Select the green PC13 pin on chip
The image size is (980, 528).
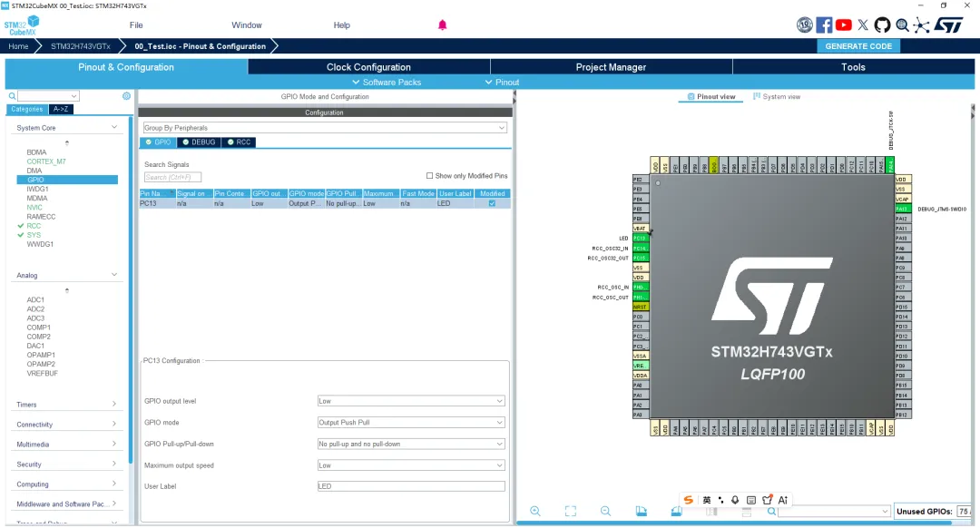pos(640,238)
